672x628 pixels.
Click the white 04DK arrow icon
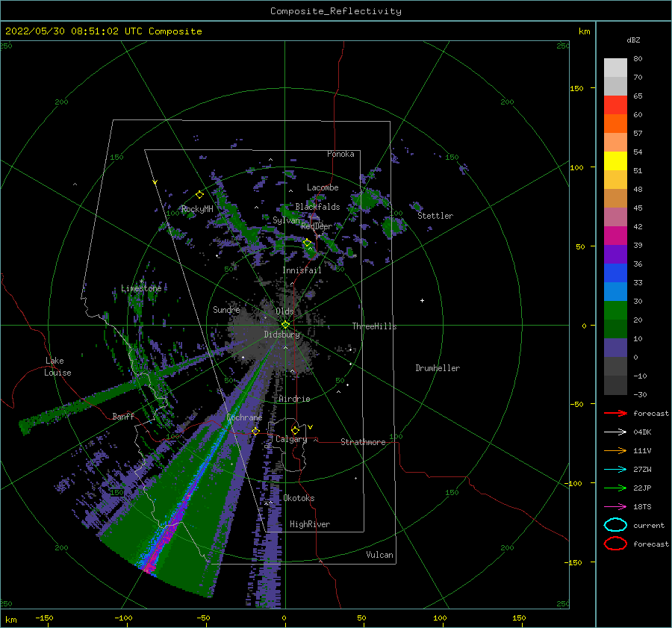(x=615, y=432)
